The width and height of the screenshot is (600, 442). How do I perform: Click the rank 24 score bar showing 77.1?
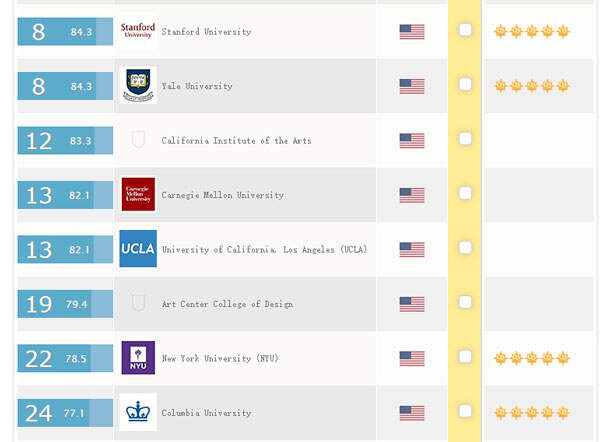click(x=65, y=413)
